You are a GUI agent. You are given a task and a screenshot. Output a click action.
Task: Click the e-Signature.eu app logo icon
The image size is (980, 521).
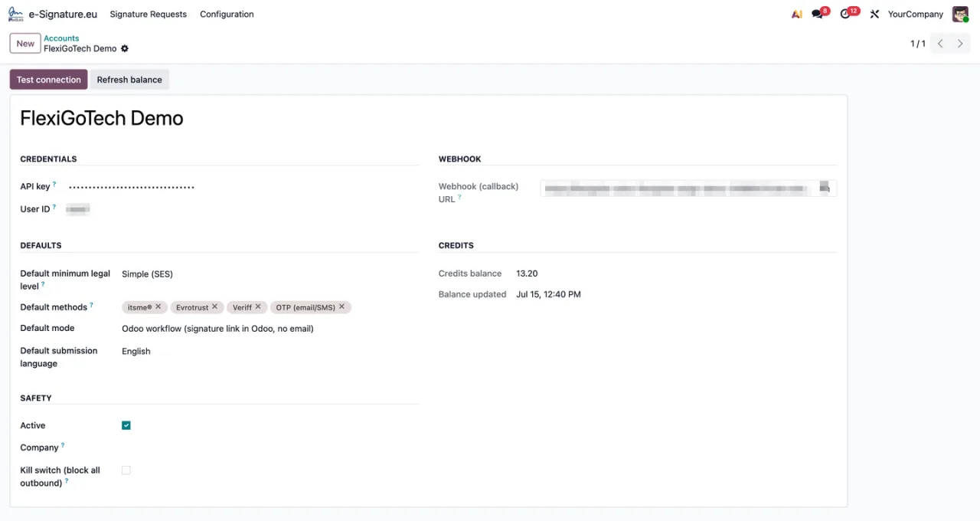pyautogui.click(x=15, y=14)
